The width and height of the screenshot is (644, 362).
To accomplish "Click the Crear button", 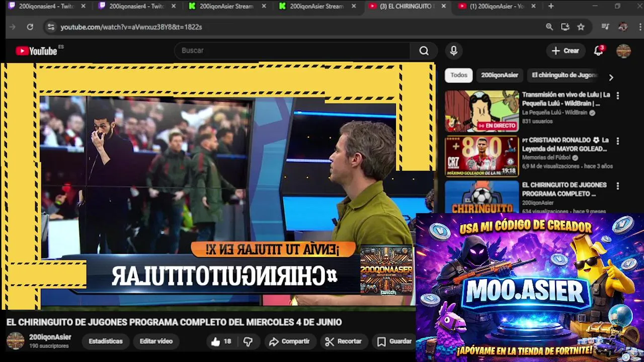I will (x=566, y=51).
